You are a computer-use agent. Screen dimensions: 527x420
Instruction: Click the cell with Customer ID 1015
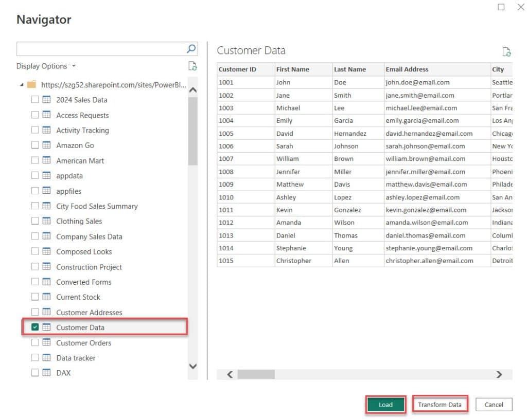click(245, 261)
